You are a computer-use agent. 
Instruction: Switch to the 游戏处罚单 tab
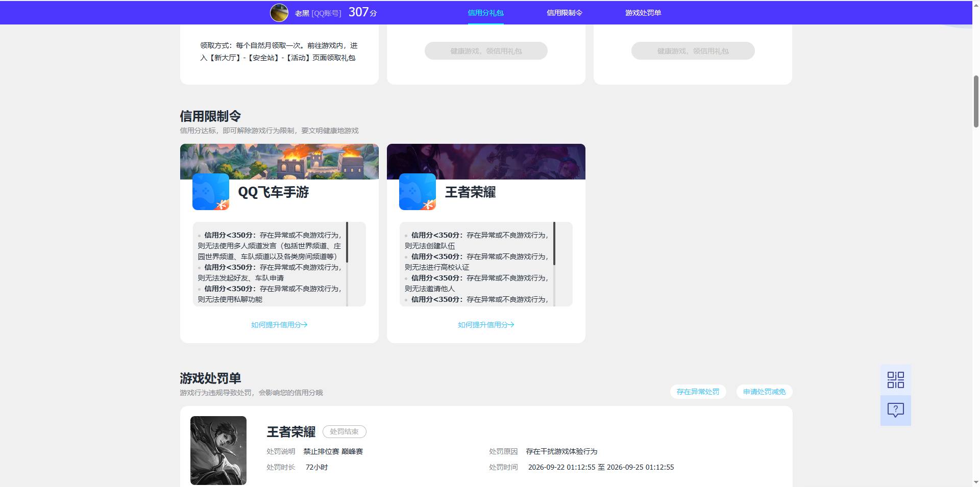pos(643,13)
